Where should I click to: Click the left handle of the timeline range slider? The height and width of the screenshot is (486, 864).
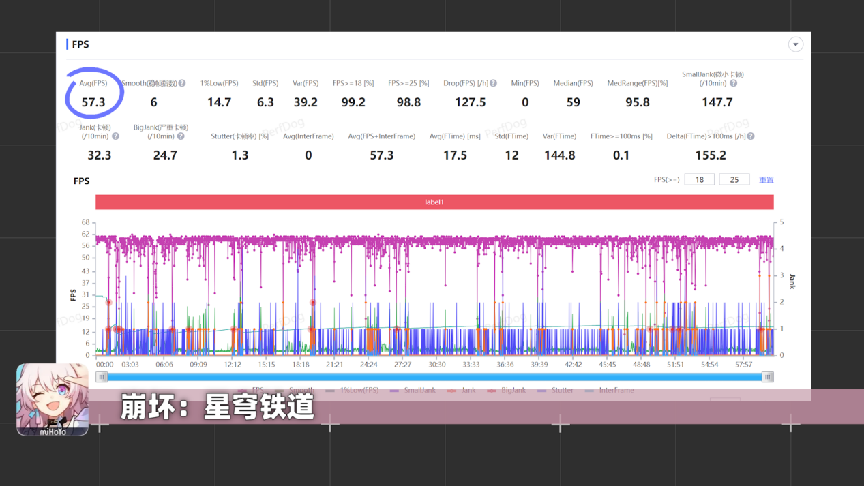click(x=100, y=376)
